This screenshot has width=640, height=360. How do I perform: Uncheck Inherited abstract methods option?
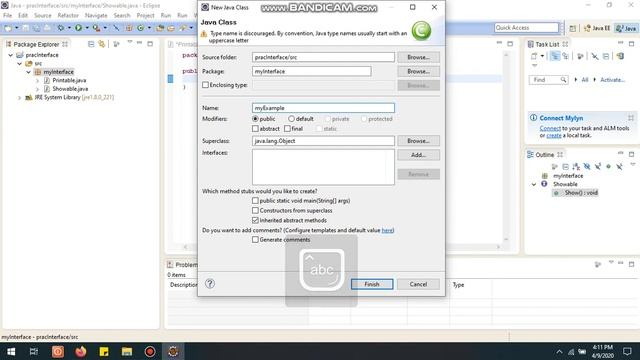[x=255, y=220]
